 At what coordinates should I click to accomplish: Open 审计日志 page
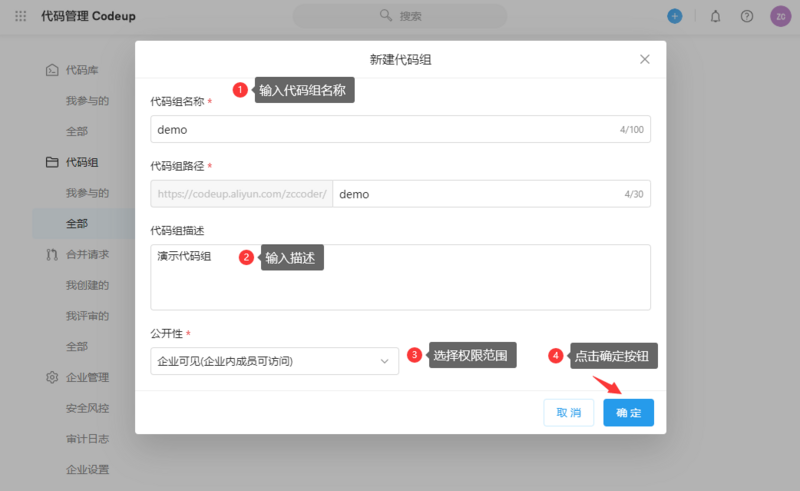pyautogui.click(x=87, y=438)
